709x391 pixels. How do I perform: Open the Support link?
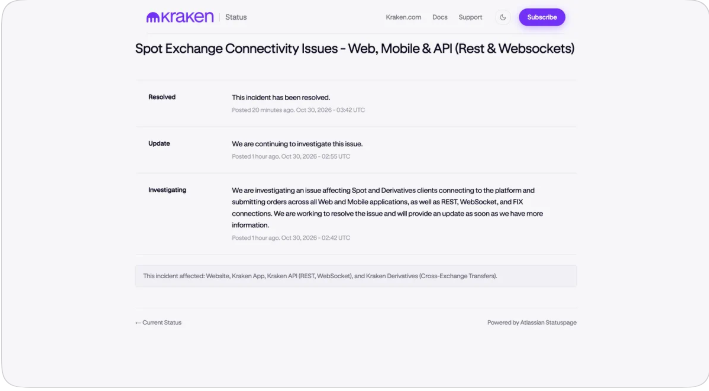tap(470, 17)
